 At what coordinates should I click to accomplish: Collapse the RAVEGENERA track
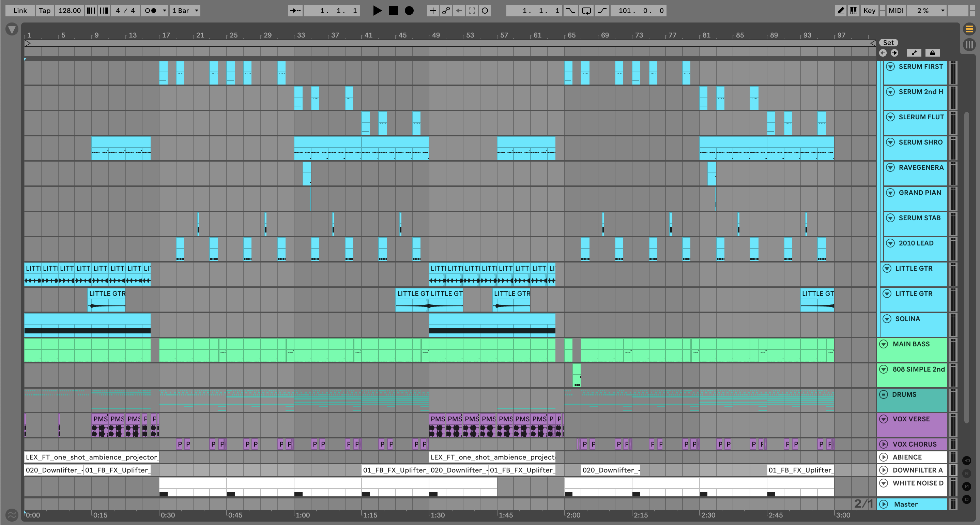click(x=890, y=167)
